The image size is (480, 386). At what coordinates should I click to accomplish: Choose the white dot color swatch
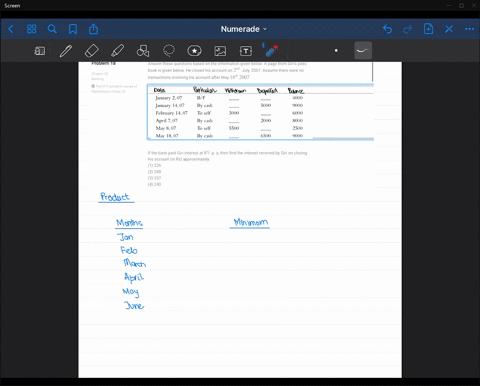336,51
